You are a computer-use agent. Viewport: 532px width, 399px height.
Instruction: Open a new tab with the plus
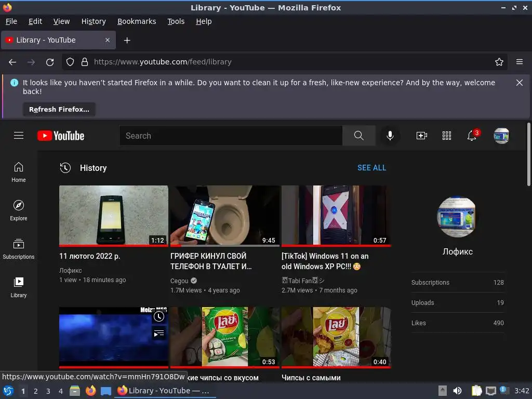pos(127,41)
